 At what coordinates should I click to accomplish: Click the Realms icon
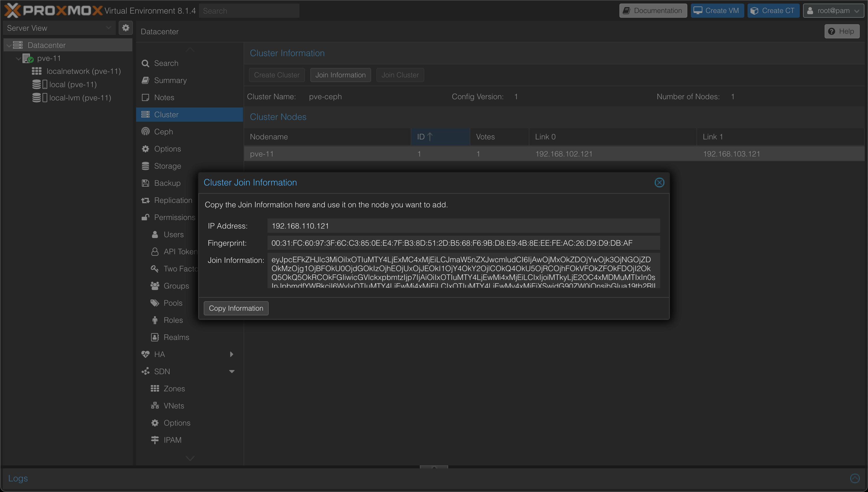tap(155, 337)
